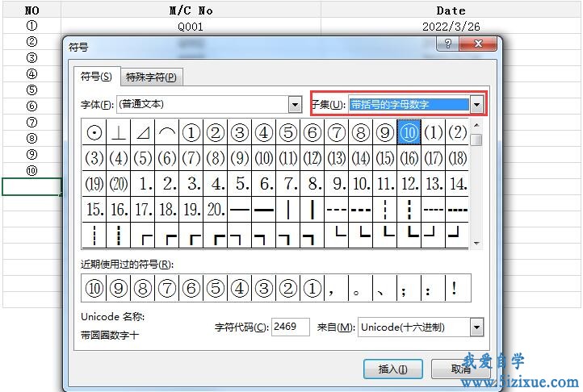Image resolution: width=583 pixels, height=392 pixels.
Task: Click spreadsheet cell with ① in NO column
Action: pos(31,26)
